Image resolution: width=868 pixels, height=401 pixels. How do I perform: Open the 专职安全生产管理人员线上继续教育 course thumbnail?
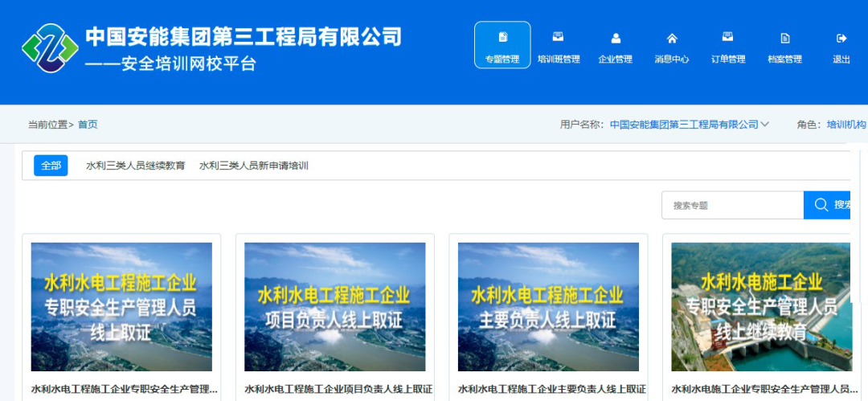tap(760, 307)
